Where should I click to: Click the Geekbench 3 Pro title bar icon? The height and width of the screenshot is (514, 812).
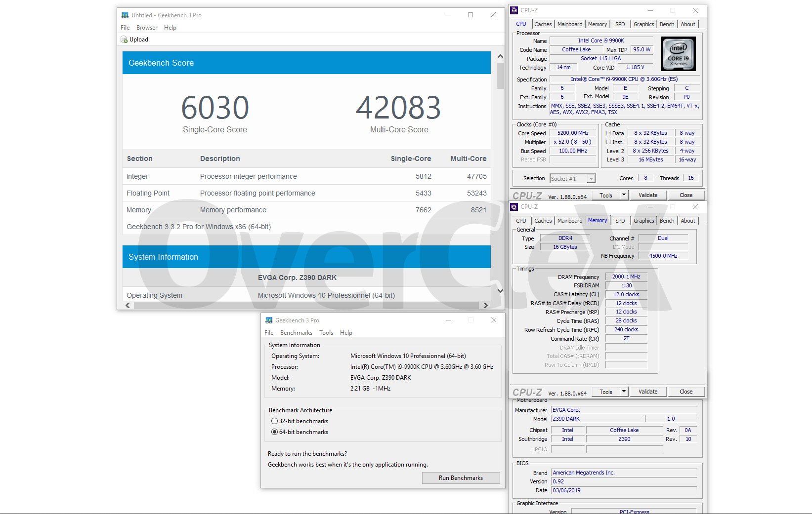[125, 15]
